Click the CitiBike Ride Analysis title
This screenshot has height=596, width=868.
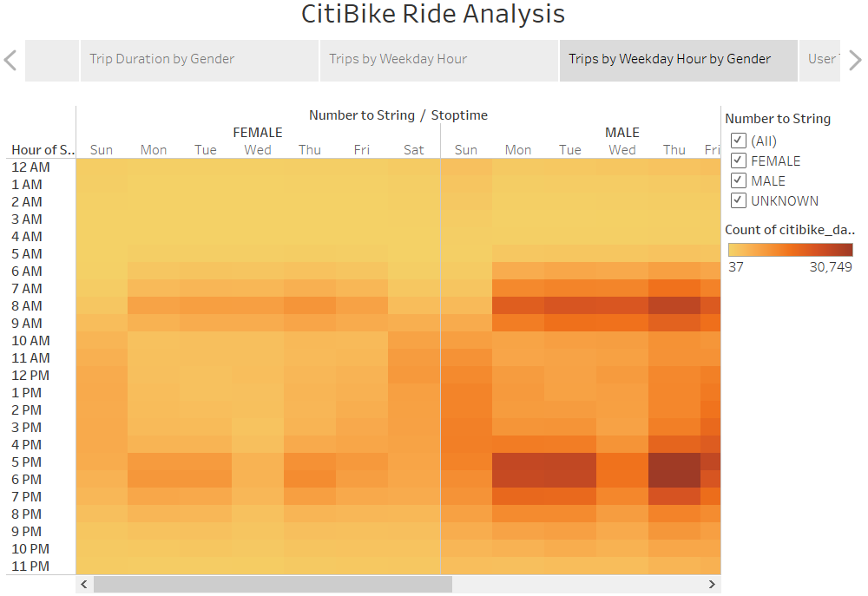pos(433,15)
